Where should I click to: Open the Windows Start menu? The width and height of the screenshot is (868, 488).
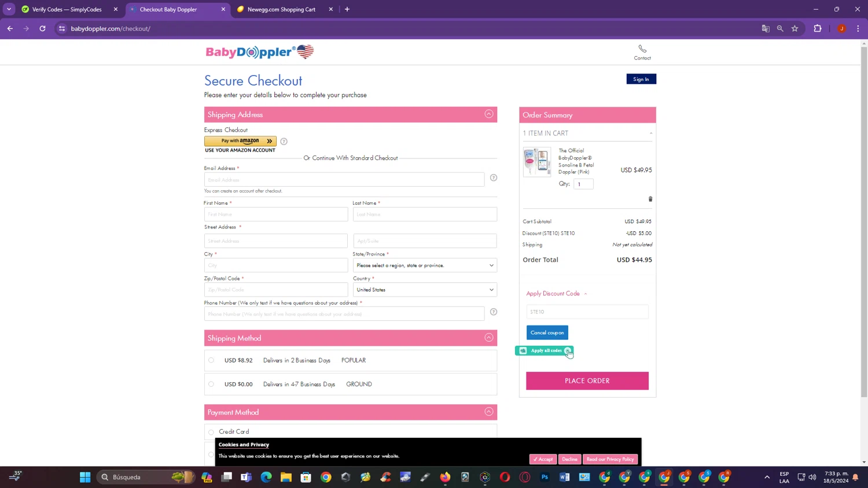(85, 477)
